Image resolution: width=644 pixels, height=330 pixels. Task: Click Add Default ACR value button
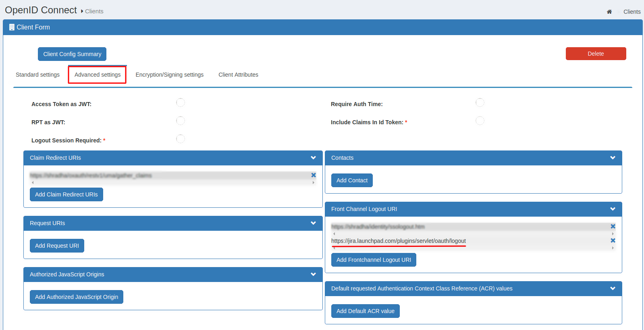pyautogui.click(x=366, y=311)
